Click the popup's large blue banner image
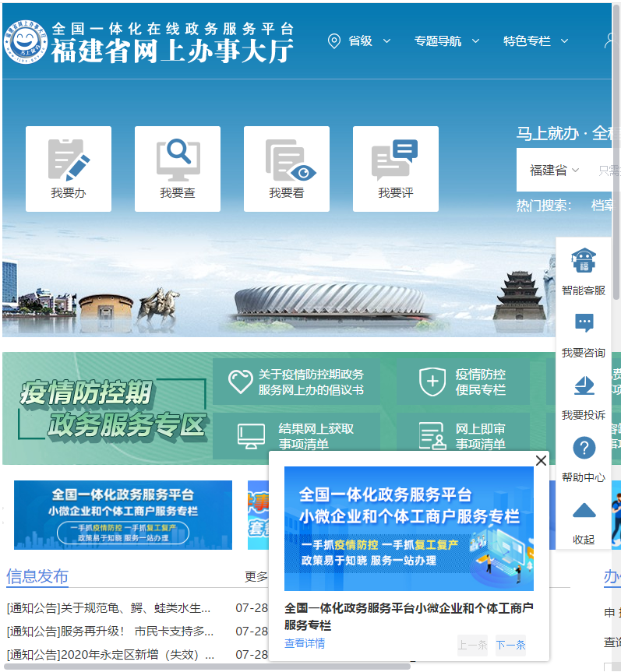Image resolution: width=621 pixels, height=672 pixels. (409, 529)
